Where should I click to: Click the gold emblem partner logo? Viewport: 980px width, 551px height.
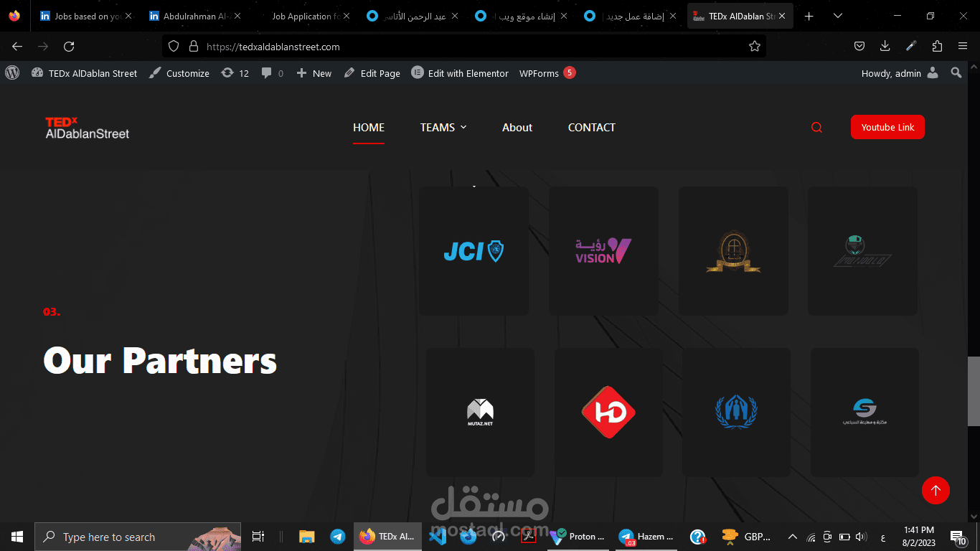coord(733,251)
